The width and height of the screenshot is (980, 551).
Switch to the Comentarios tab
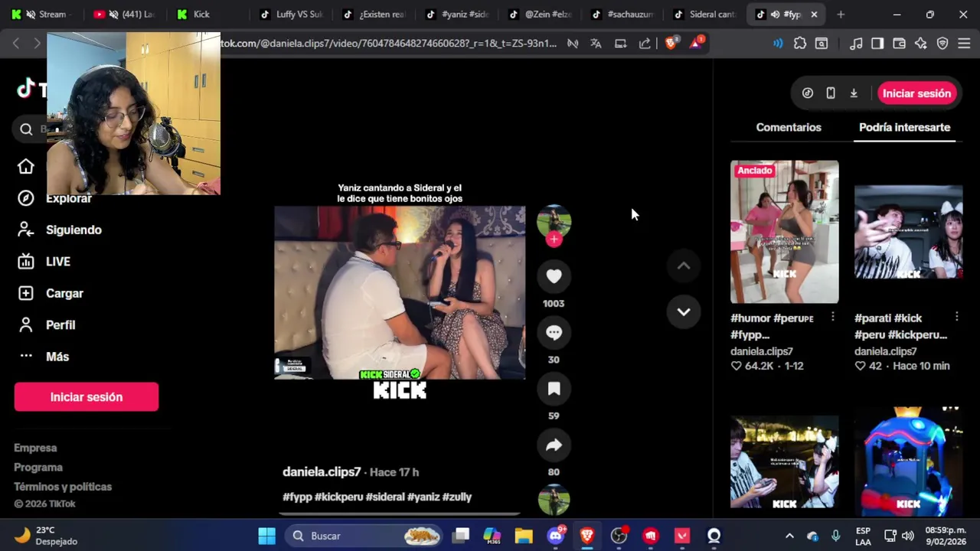(789, 127)
